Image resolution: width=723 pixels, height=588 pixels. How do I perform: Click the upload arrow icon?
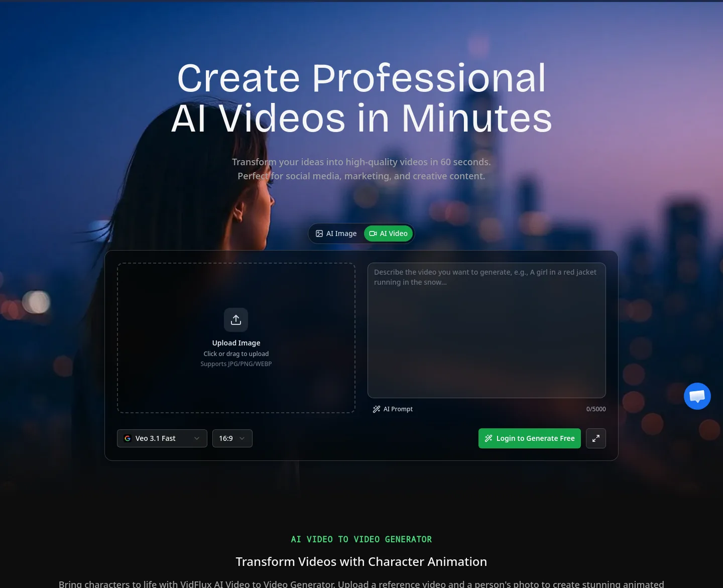236,320
